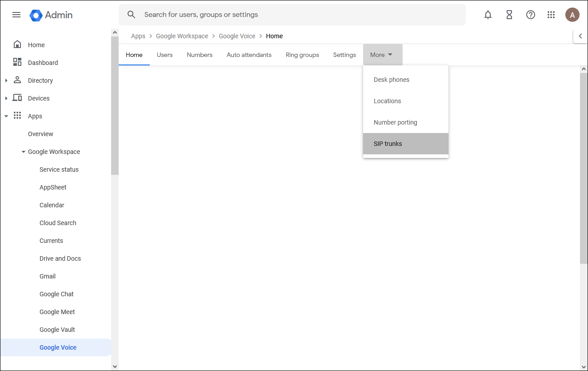Image resolution: width=588 pixels, height=371 pixels.
Task: Expand the Directory tree arrow
Action: [x=6, y=81]
